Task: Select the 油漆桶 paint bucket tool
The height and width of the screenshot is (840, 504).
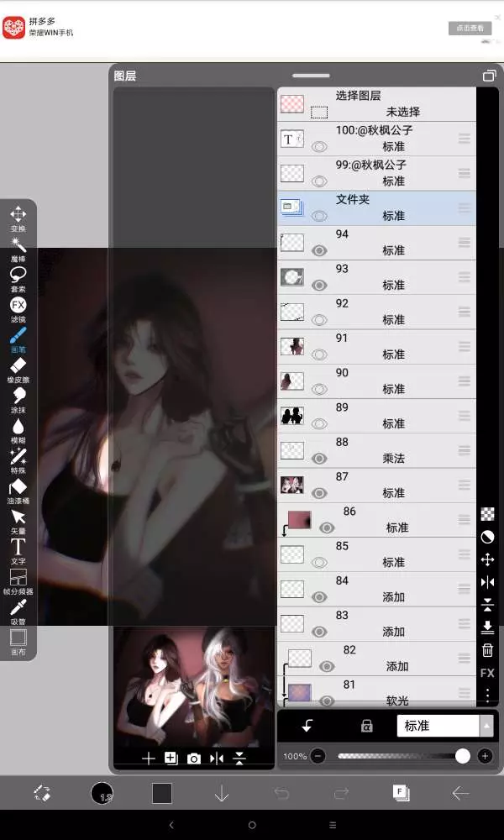Action: click(x=18, y=491)
